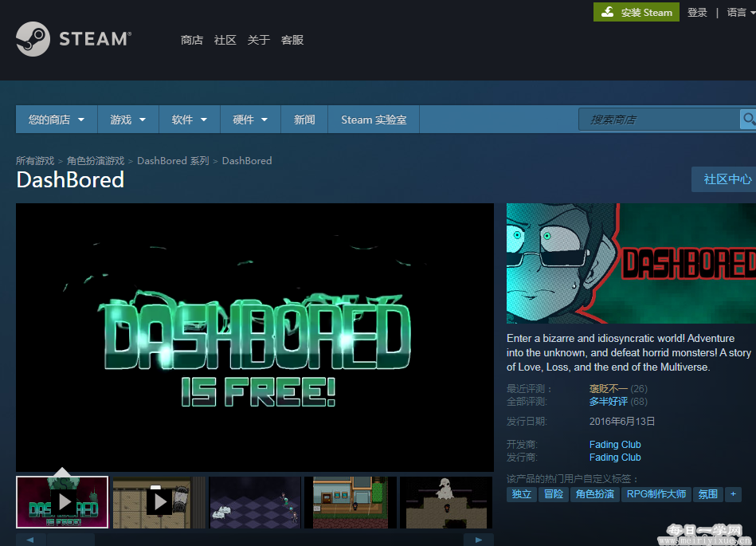Select the building exterior screenshot thumbnail
This screenshot has width=756, height=546.
(x=351, y=502)
